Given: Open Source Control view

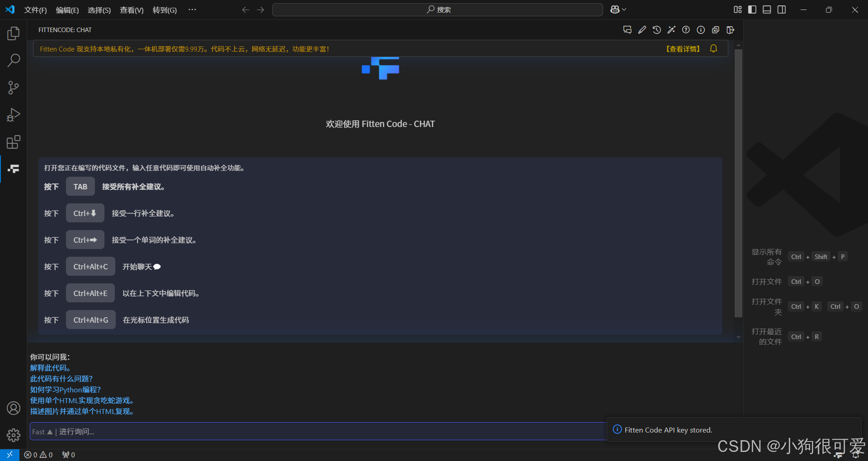Looking at the screenshot, I should (14, 88).
